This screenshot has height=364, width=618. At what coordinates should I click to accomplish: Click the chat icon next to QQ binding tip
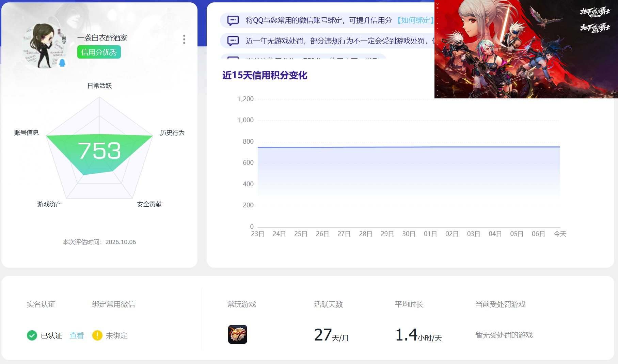coord(233,20)
